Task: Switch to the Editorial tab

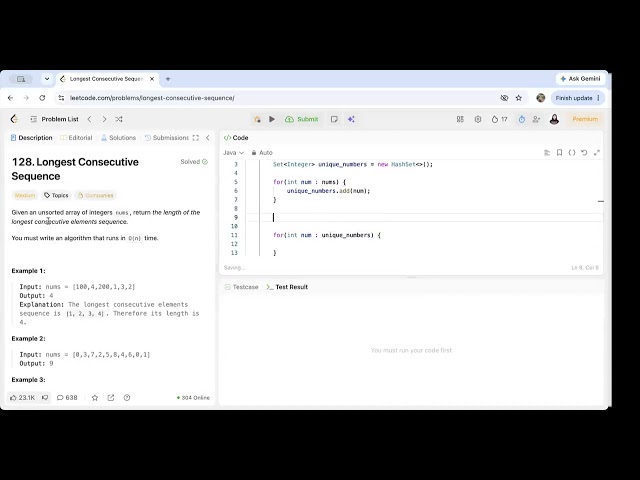Action: click(76, 138)
